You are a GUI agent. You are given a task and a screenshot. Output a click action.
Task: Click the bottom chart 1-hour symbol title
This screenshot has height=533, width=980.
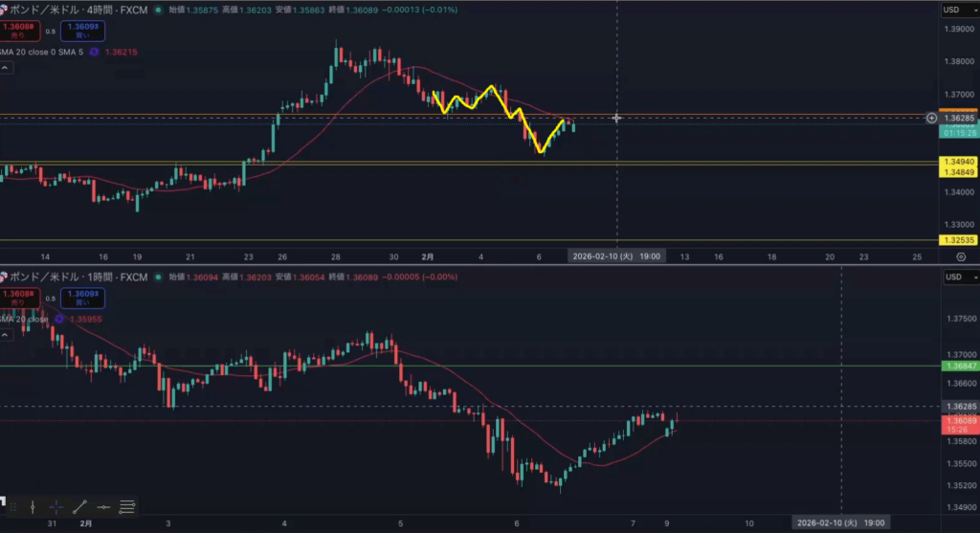(x=77, y=278)
